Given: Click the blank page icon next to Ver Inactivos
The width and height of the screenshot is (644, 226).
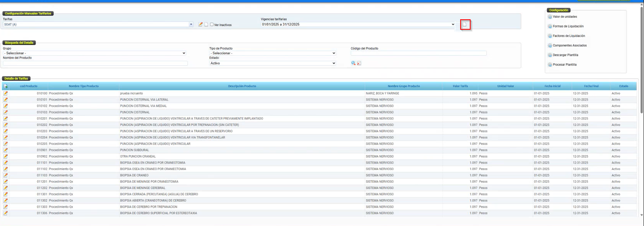Looking at the screenshot, I should pyautogui.click(x=206, y=24).
